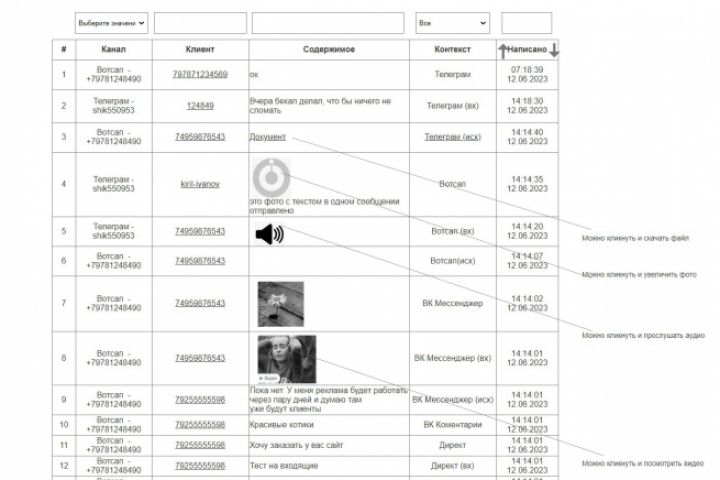Click the timestamp 14:18:30 12.06.2023
720x480 pixels.
(527, 106)
